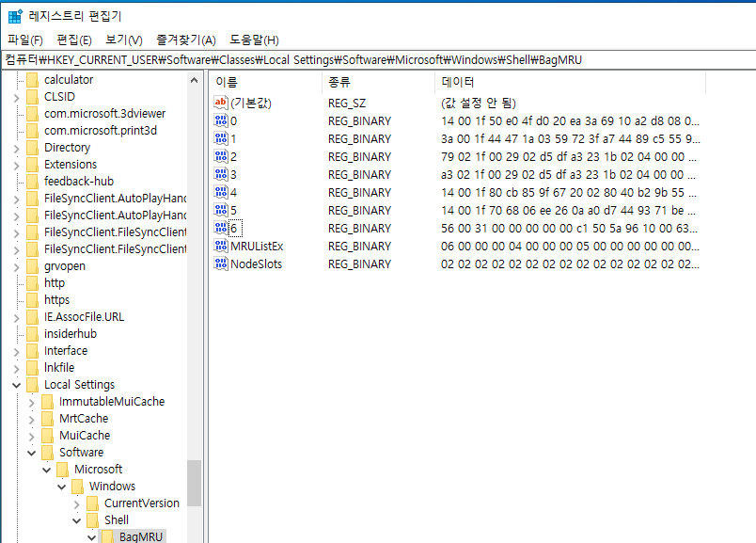Select the MrtCache key
The image size is (756, 543).
(x=84, y=418)
